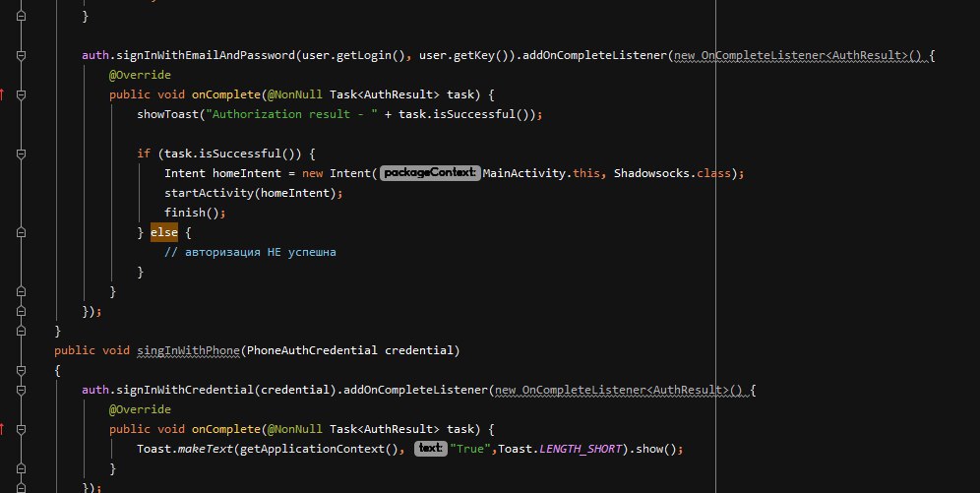Fold singInWithPhone body at its opening brace line
980x493 pixels.
tap(21, 371)
